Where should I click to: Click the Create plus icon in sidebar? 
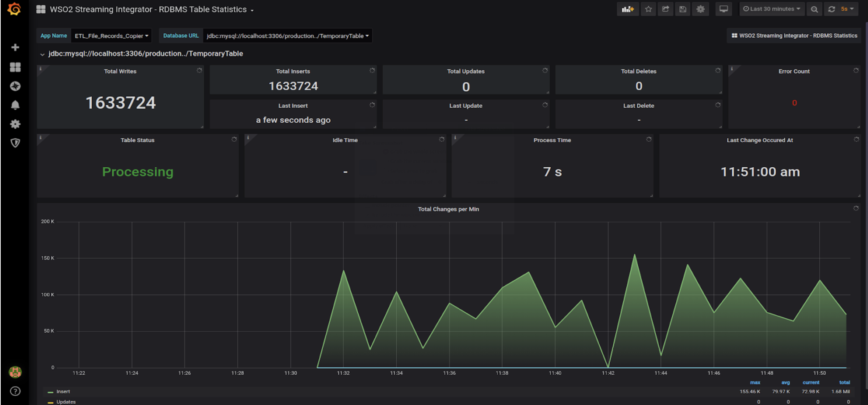click(15, 47)
